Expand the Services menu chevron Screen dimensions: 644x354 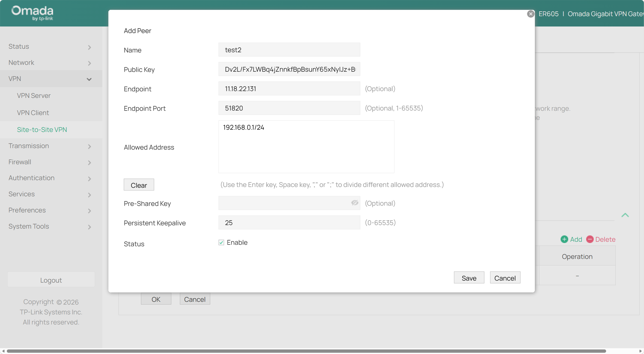point(89,195)
